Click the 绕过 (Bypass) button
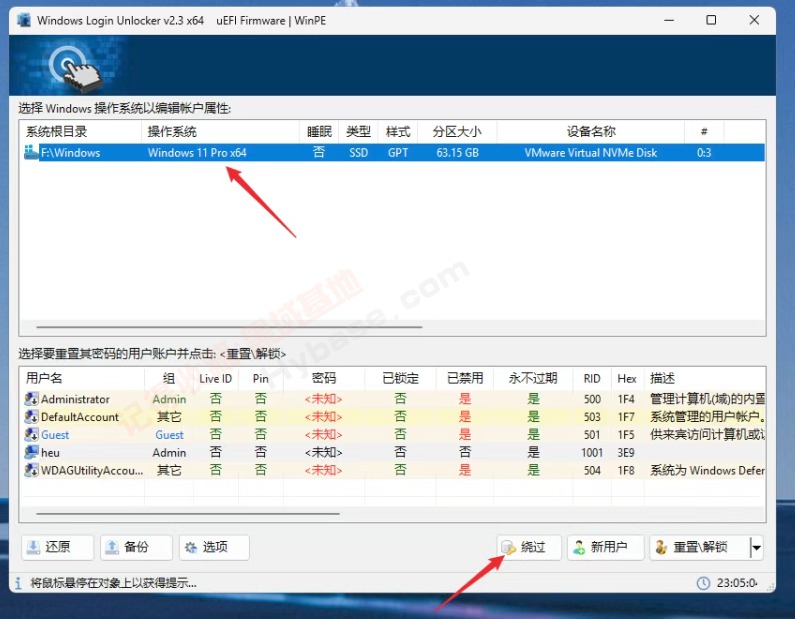 529,547
